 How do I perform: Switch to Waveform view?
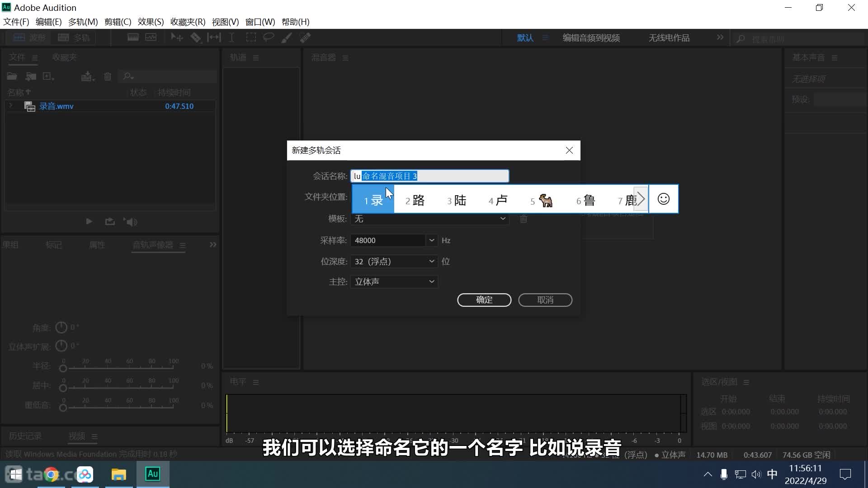pyautogui.click(x=30, y=38)
